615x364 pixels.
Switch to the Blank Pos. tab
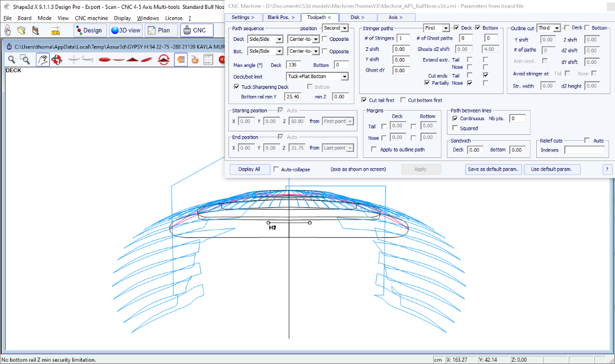tap(281, 17)
